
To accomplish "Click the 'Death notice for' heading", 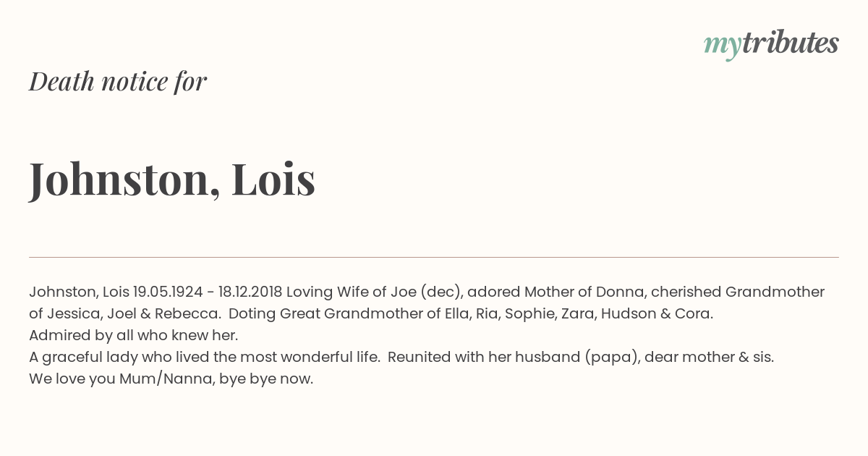I will (x=118, y=82).
